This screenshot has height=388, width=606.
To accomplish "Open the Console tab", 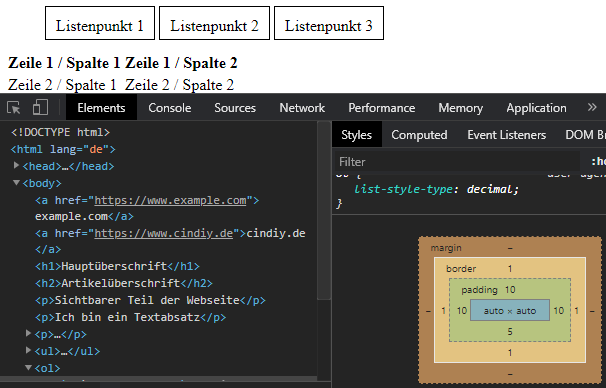I will tap(170, 108).
